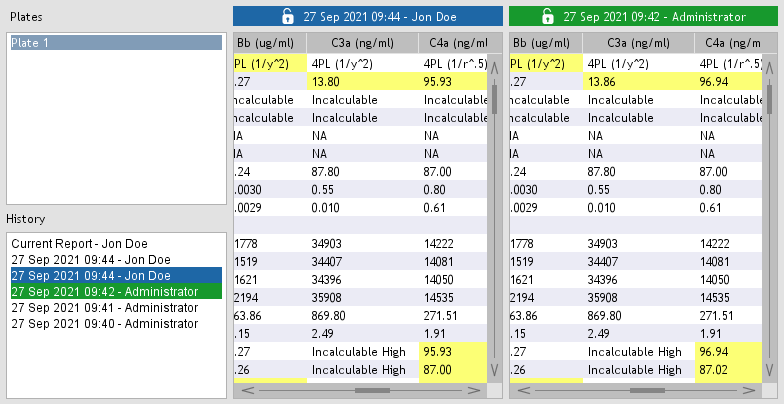This screenshot has width=784, height=404.
Task: Click 14535 in Administrator panel
Action: click(728, 298)
